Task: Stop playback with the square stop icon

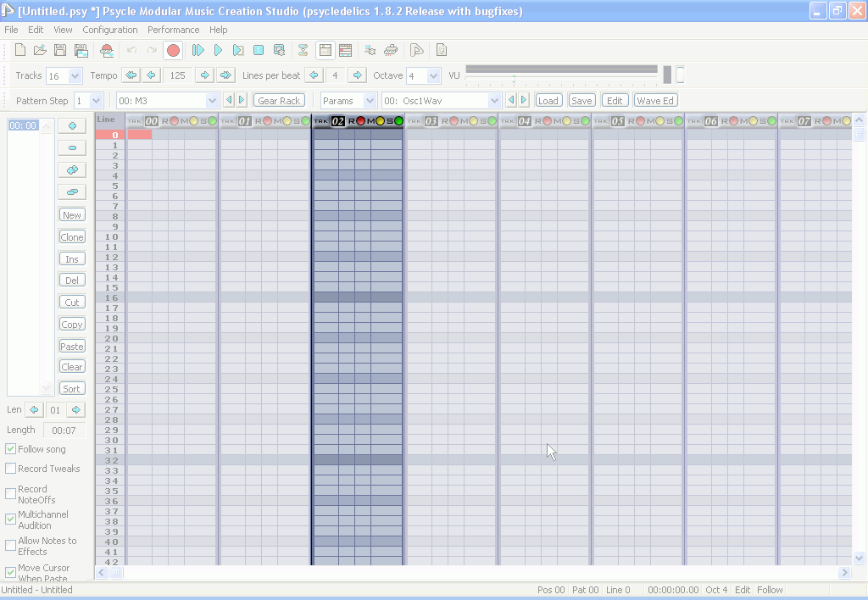Action: (259, 50)
